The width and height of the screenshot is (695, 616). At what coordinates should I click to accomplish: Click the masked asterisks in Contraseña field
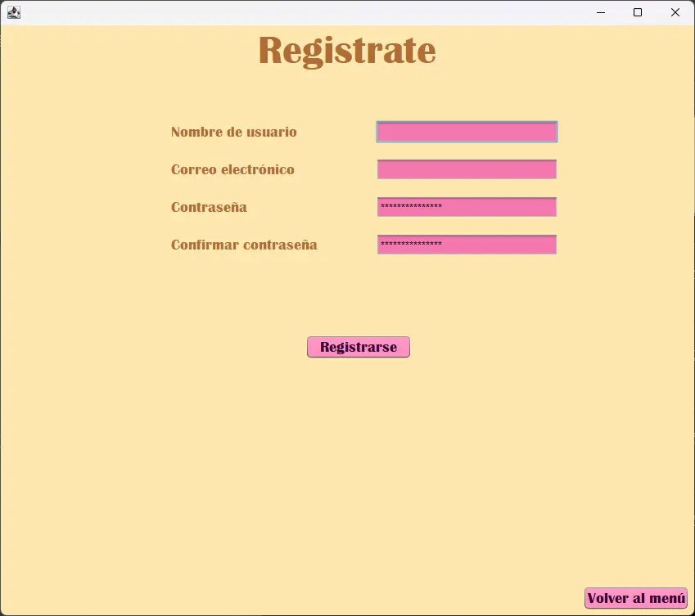[411, 207]
